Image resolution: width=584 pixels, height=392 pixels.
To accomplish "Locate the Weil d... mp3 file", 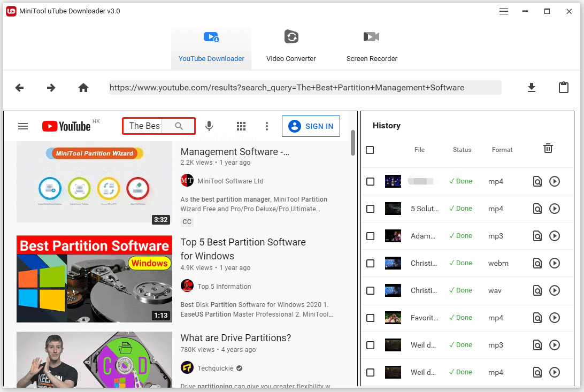I will tap(537, 345).
